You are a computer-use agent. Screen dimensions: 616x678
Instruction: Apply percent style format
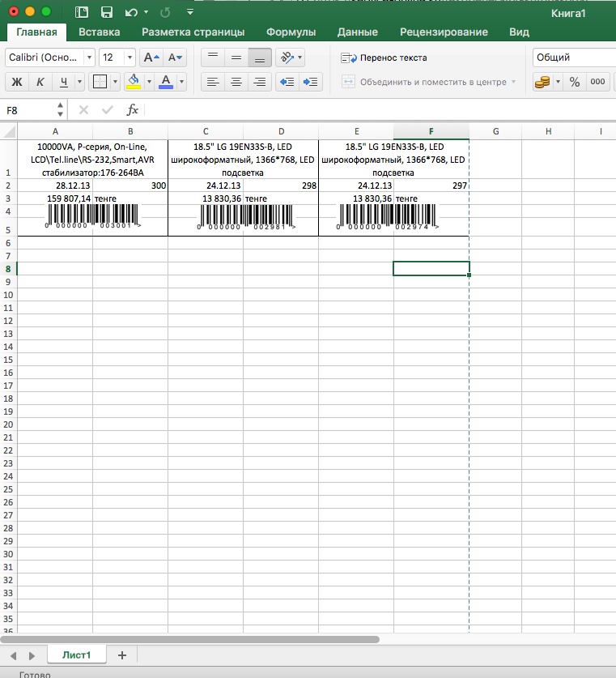pos(574,82)
